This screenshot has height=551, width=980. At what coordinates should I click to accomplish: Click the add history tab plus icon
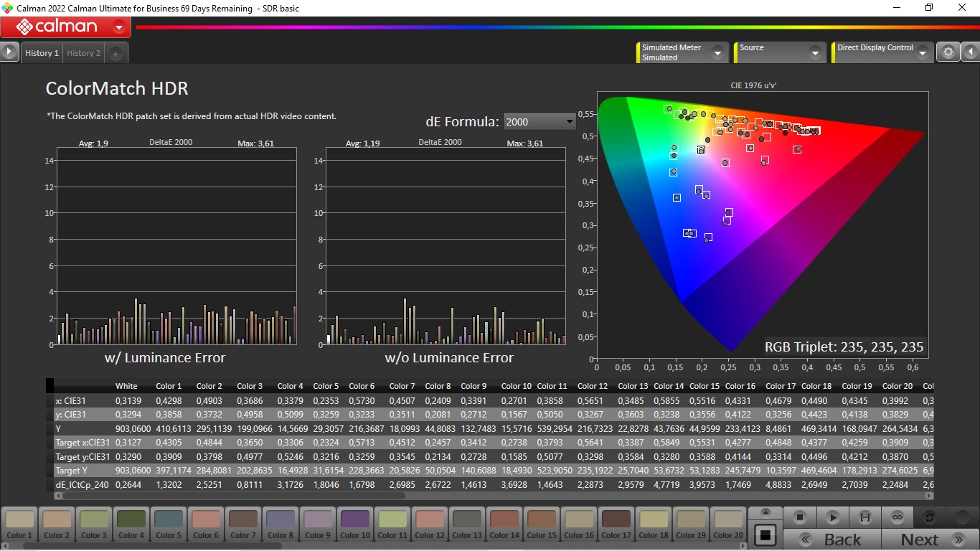click(116, 53)
